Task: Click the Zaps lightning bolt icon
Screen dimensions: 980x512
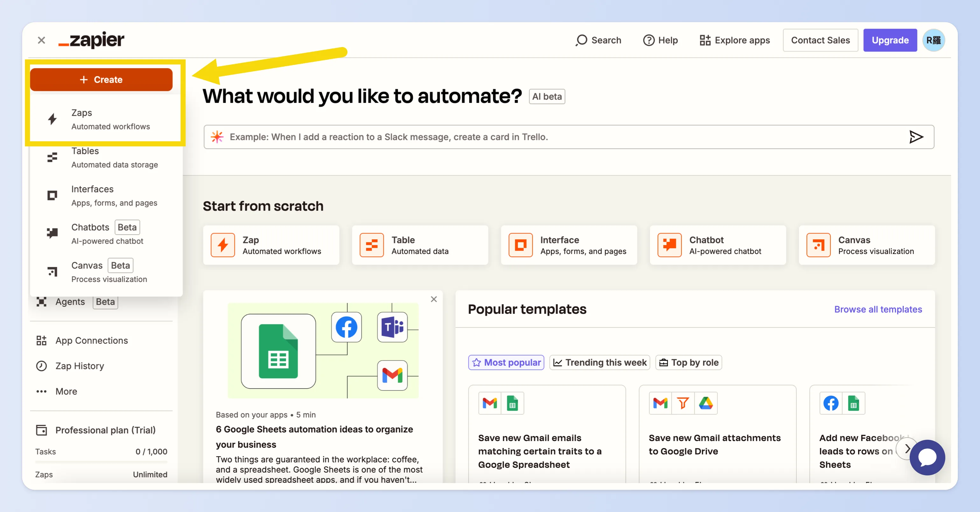Action: coord(52,119)
